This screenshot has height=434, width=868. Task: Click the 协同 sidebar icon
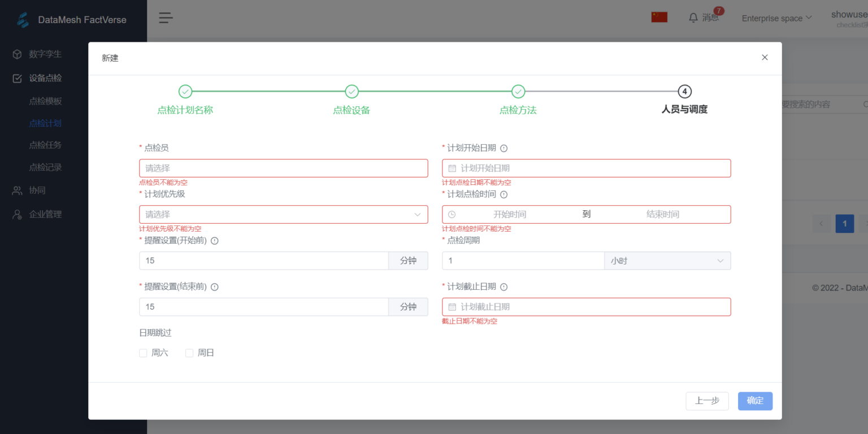point(16,190)
